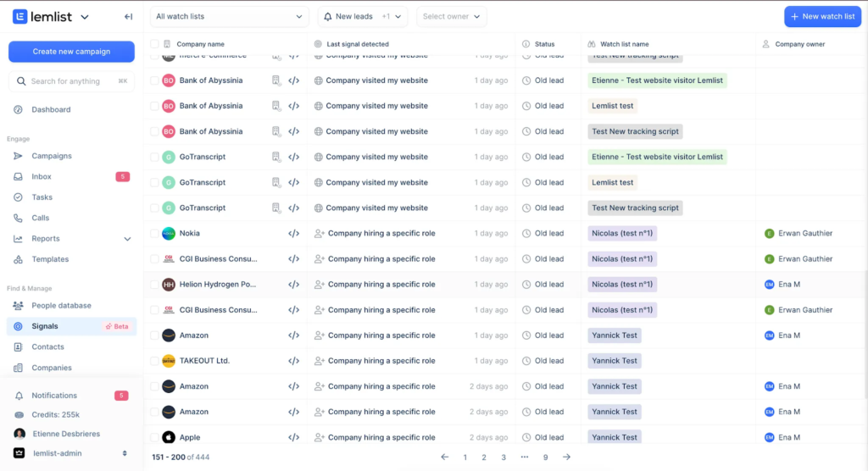Open the Select owner dropdown
The width and height of the screenshot is (868, 471).
(x=452, y=16)
